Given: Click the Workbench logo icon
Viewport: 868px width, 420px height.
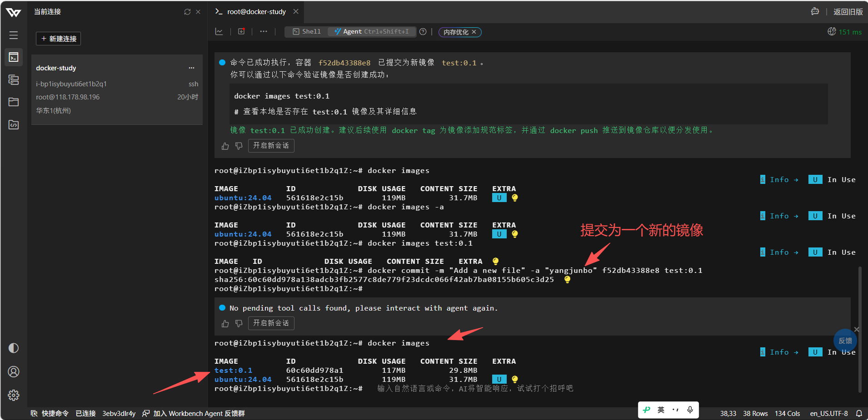Looking at the screenshot, I should pyautogui.click(x=14, y=12).
